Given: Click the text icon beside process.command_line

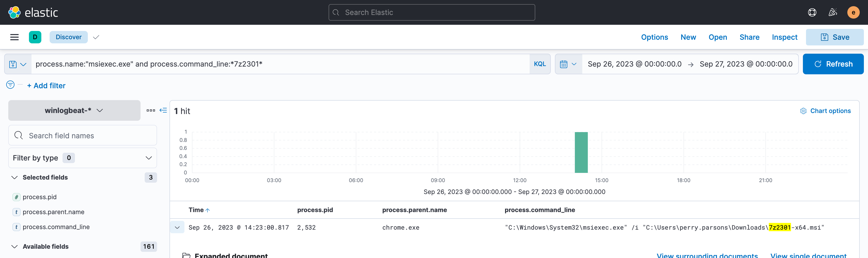Looking at the screenshot, I should tap(16, 227).
